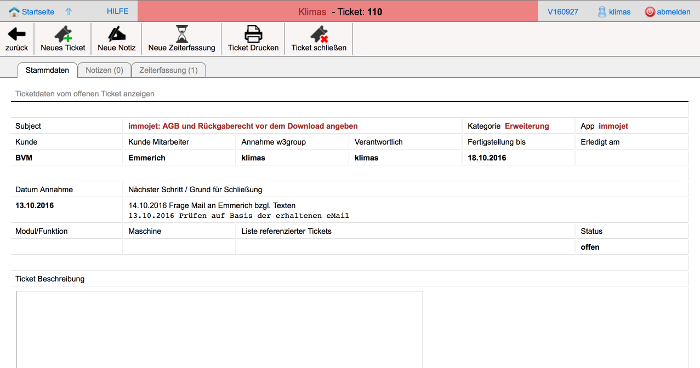The width and height of the screenshot is (700, 368).
Task: Click the Erledigt am label
Action: point(600,142)
